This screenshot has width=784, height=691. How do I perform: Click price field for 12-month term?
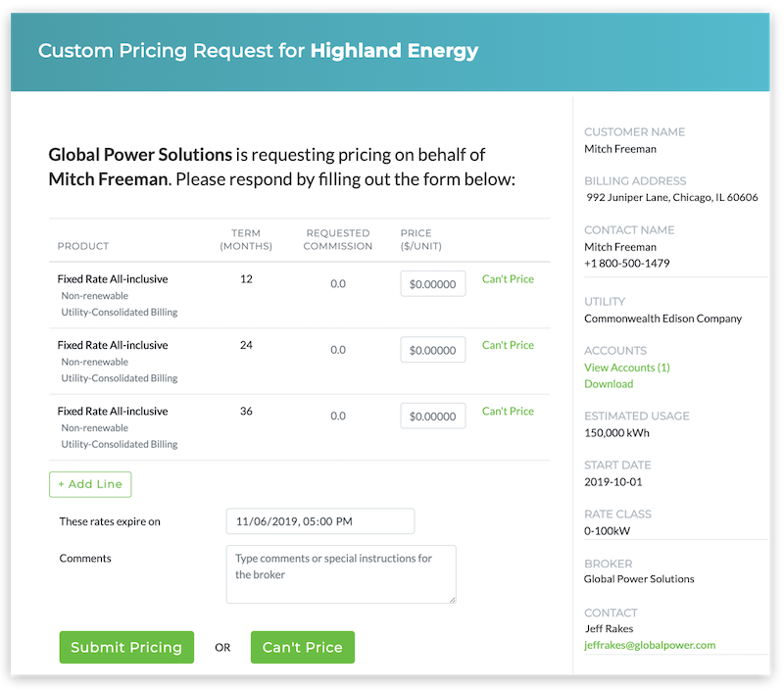(x=432, y=284)
